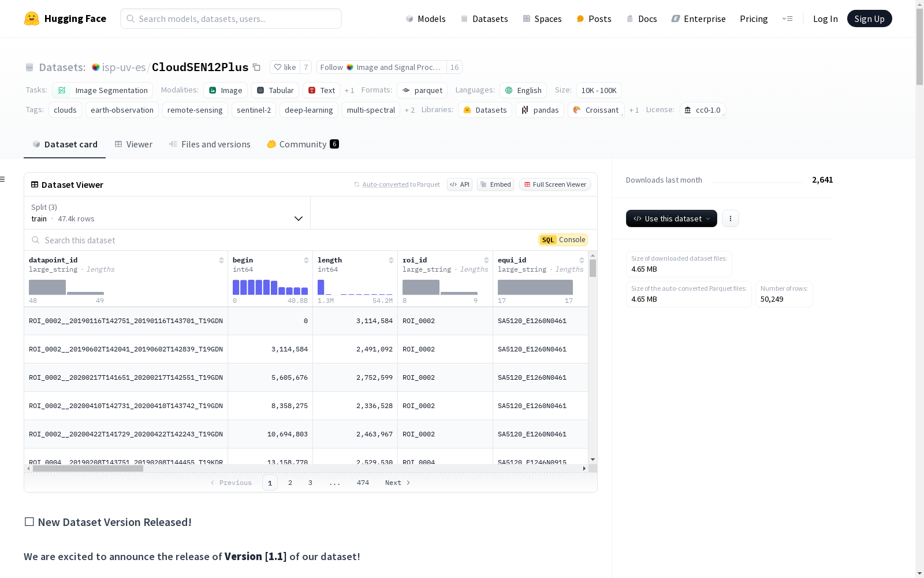Open the more navigation menu icon

pyautogui.click(x=787, y=18)
